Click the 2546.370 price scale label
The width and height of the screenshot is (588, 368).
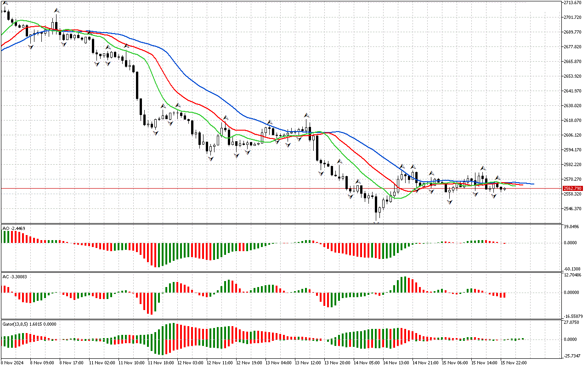(x=573, y=209)
